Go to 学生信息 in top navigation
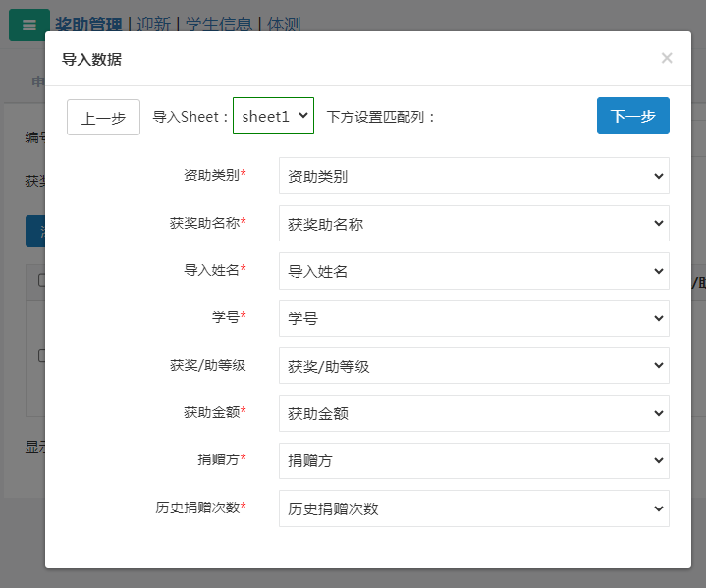 [216, 25]
